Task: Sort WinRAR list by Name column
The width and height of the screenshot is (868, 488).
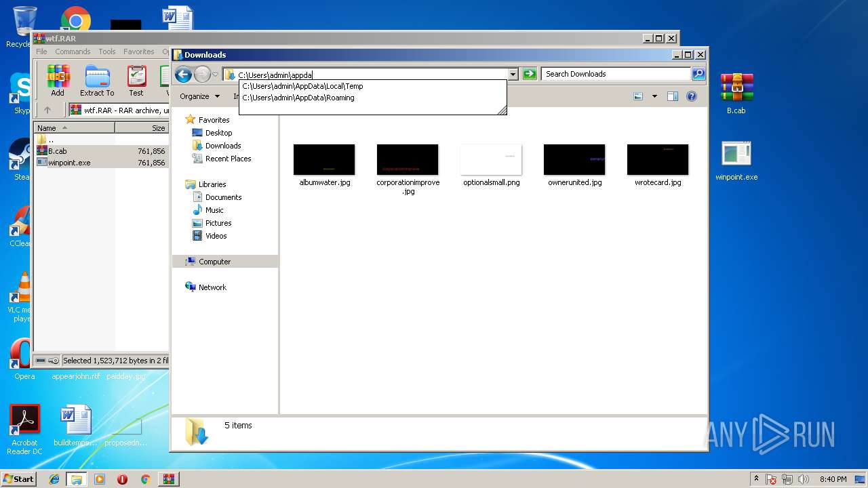Action: (x=75, y=127)
